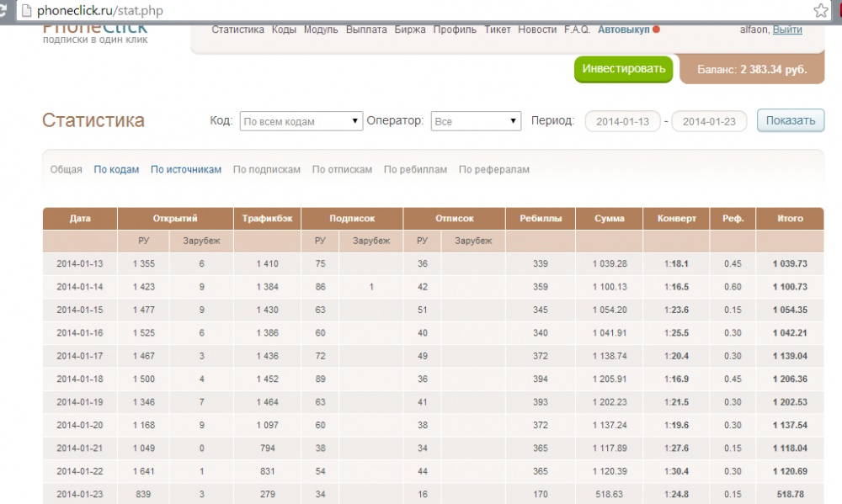
Task: Expand the Оператор dropdown 'Все'
Action: [476, 121]
